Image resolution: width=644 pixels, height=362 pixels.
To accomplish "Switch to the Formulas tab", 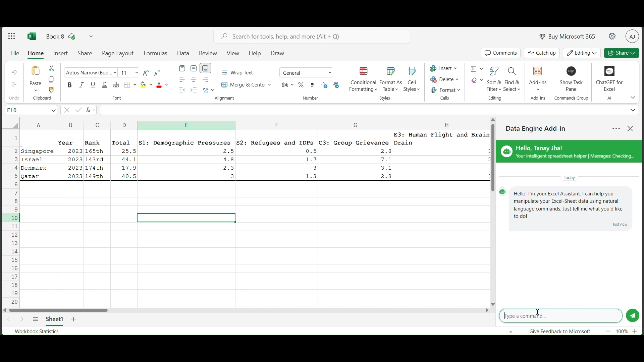I will pos(156,54).
